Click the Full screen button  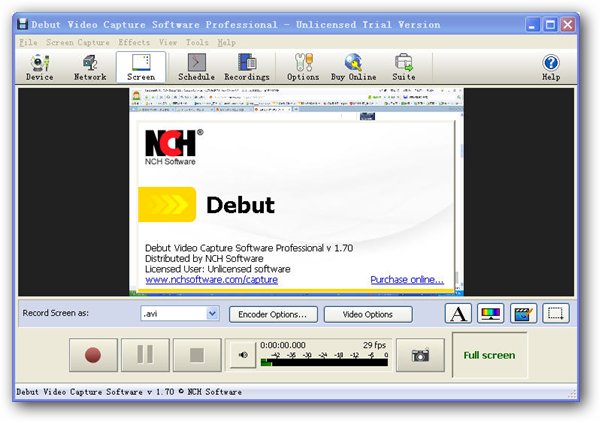(489, 355)
